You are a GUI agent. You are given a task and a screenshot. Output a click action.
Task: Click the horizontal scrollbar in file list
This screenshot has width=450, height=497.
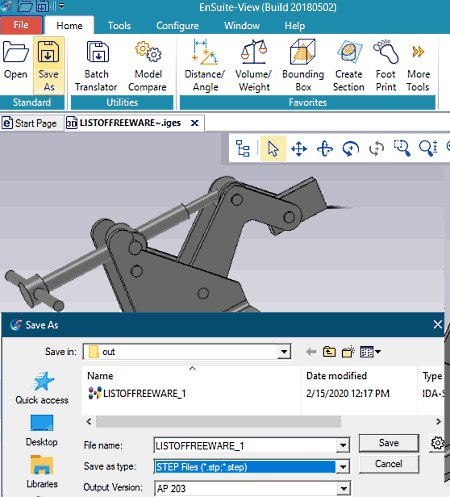(218, 421)
